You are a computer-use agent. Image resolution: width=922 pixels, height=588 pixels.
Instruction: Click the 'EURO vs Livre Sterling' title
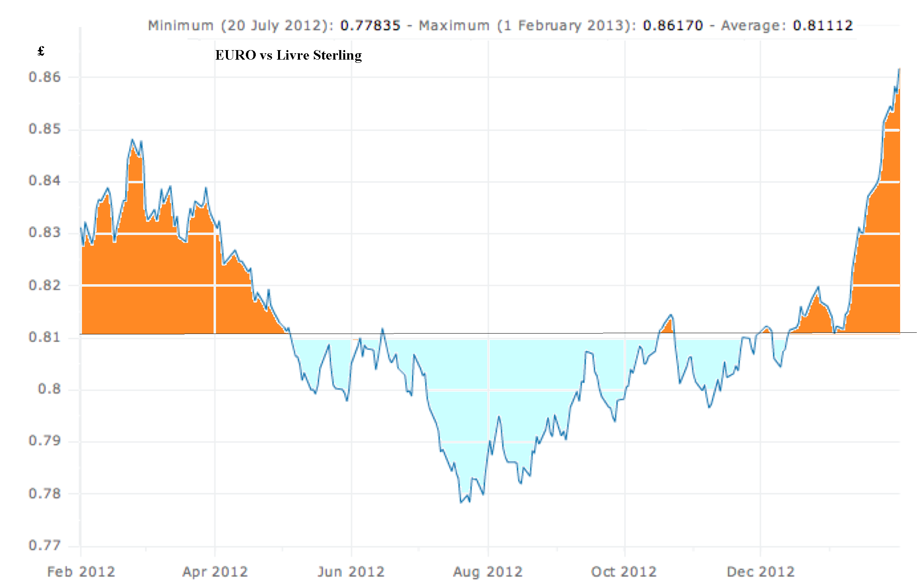288,55
